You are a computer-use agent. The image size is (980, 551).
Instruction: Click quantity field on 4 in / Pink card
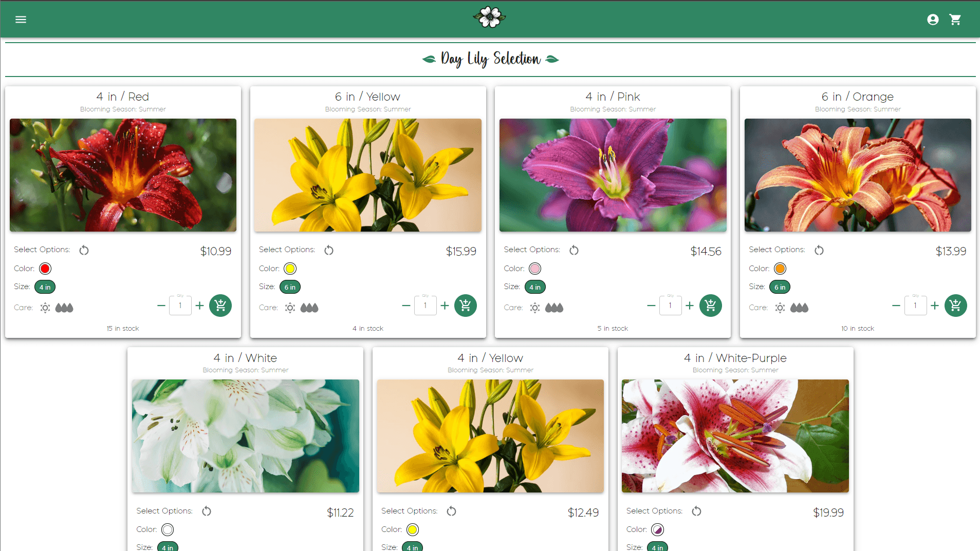tap(670, 306)
